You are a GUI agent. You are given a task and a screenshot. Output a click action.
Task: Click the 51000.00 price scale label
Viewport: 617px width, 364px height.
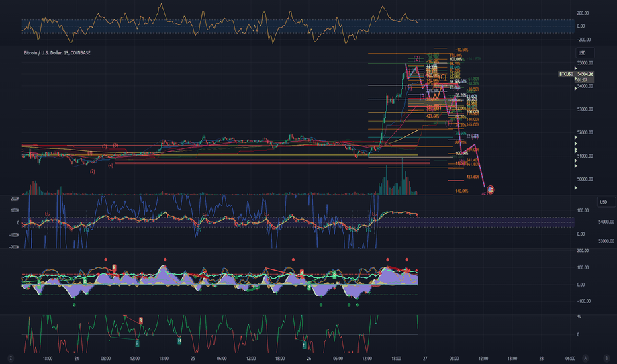585,156
